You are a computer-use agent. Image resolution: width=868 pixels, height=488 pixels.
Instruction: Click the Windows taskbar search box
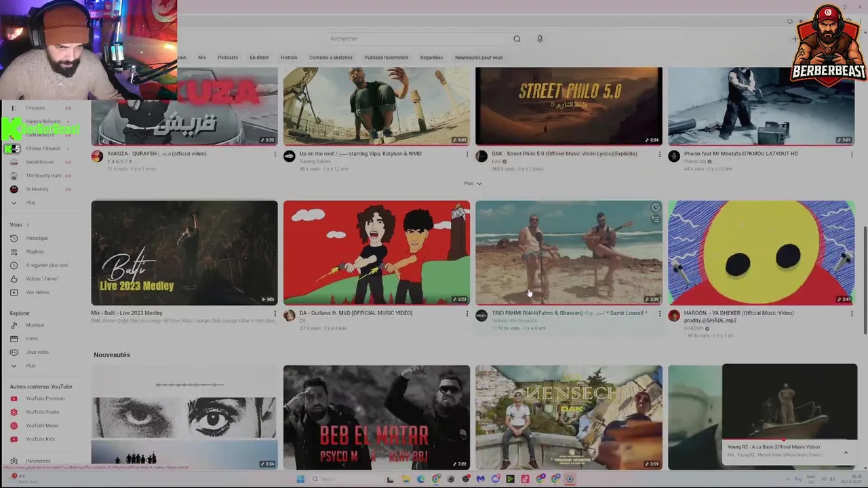(x=345, y=479)
